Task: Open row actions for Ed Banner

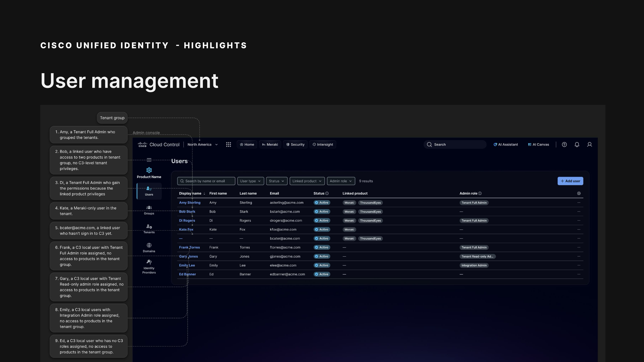Action: pyautogui.click(x=579, y=274)
